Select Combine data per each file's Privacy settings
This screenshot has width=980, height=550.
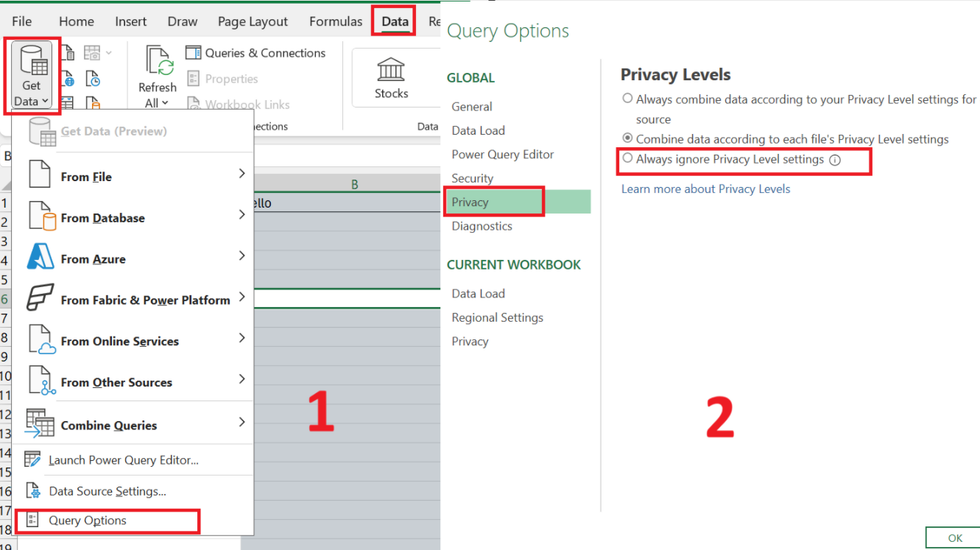pos(627,138)
